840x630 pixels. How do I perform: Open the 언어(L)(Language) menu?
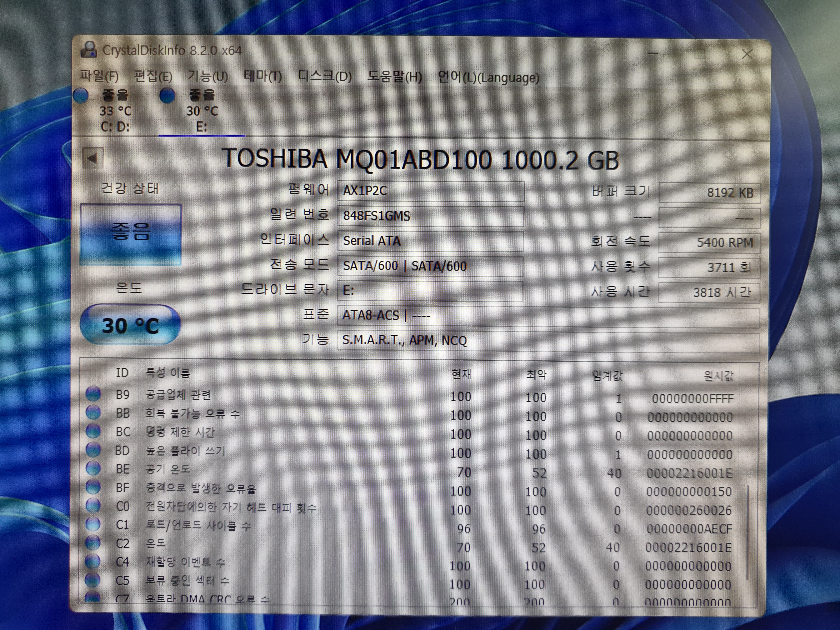coord(488,77)
